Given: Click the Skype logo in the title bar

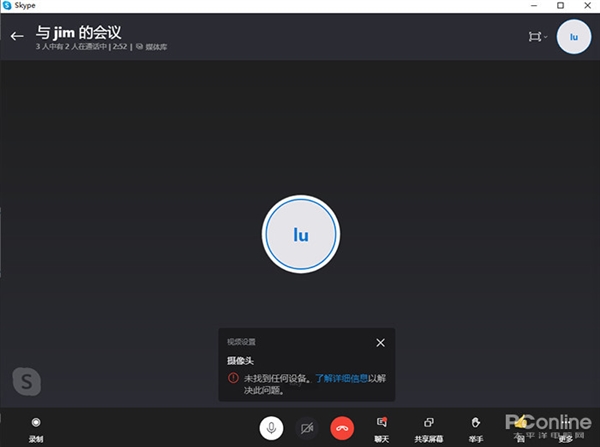Looking at the screenshot, I should (x=7, y=5).
